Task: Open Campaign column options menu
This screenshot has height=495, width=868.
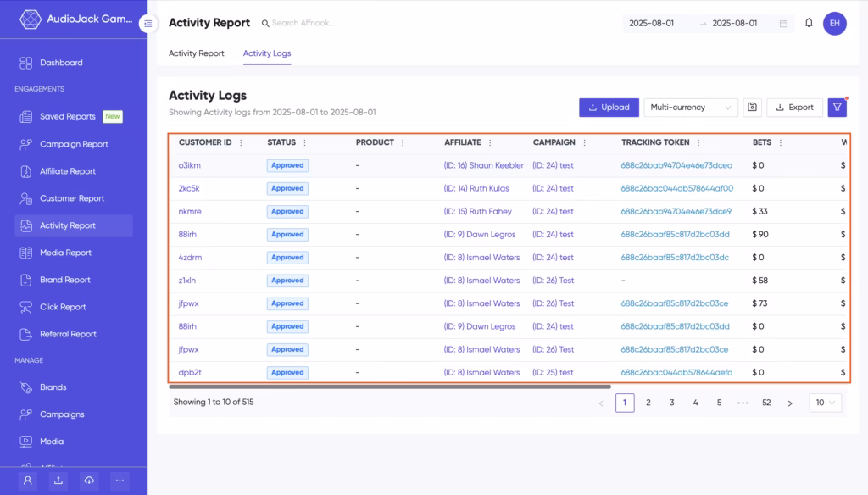Action: click(x=585, y=143)
